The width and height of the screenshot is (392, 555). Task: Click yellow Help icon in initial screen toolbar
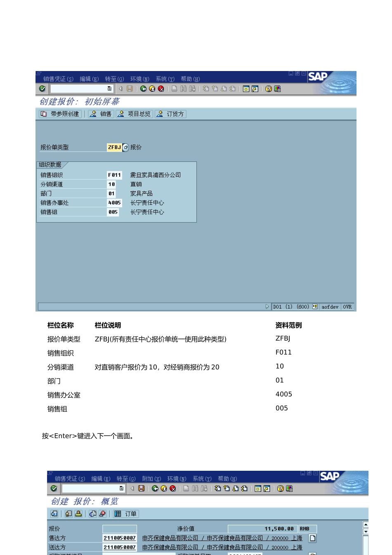[269, 89]
